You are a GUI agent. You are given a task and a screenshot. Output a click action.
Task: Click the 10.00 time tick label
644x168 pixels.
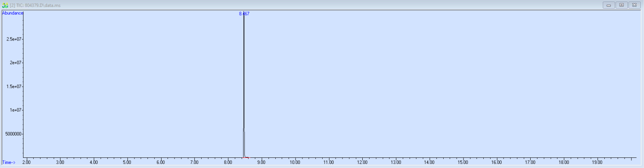tap(295, 162)
